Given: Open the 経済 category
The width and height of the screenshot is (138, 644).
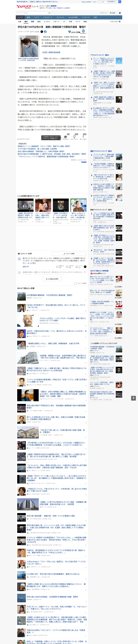Looking at the screenshot, I should click(39, 21).
